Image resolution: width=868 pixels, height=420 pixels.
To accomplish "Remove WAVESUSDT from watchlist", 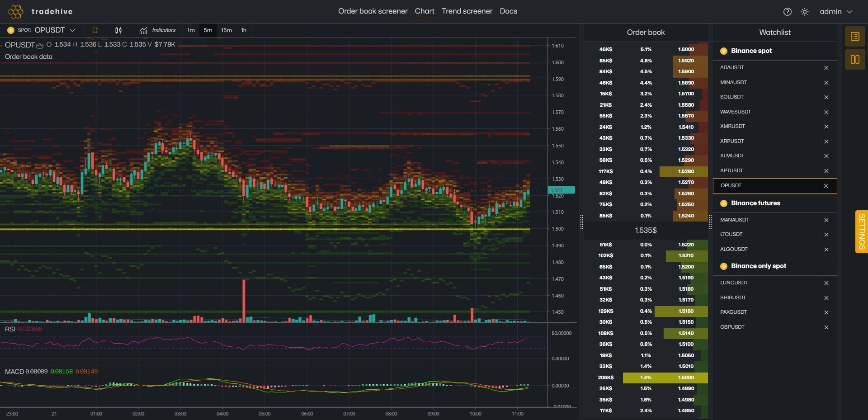I will pos(826,112).
